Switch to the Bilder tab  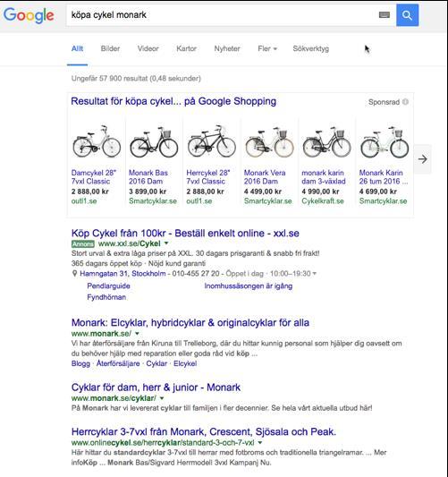110,48
